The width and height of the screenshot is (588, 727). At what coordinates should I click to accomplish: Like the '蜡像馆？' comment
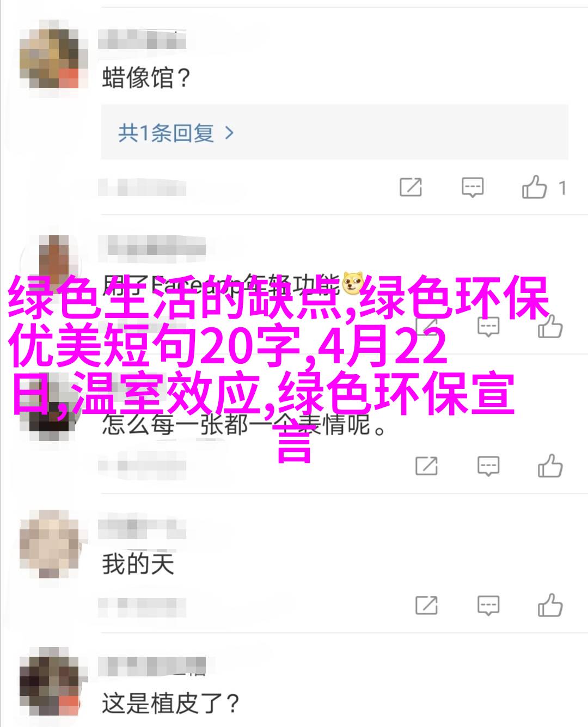534,187
